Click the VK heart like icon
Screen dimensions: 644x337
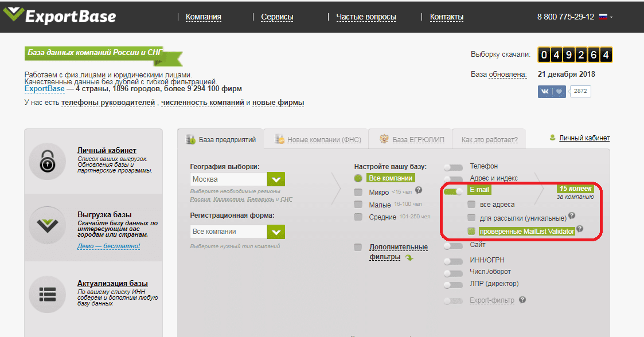(x=559, y=91)
